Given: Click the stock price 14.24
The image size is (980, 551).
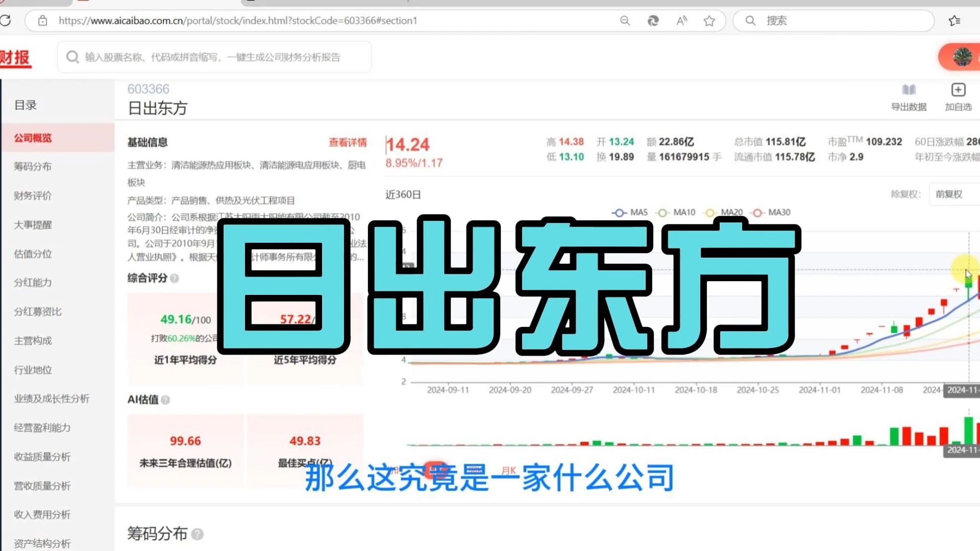Looking at the screenshot, I should 407,145.
